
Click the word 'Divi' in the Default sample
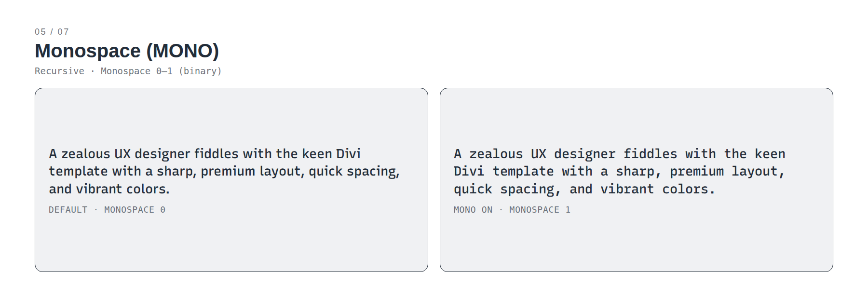(348, 154)
